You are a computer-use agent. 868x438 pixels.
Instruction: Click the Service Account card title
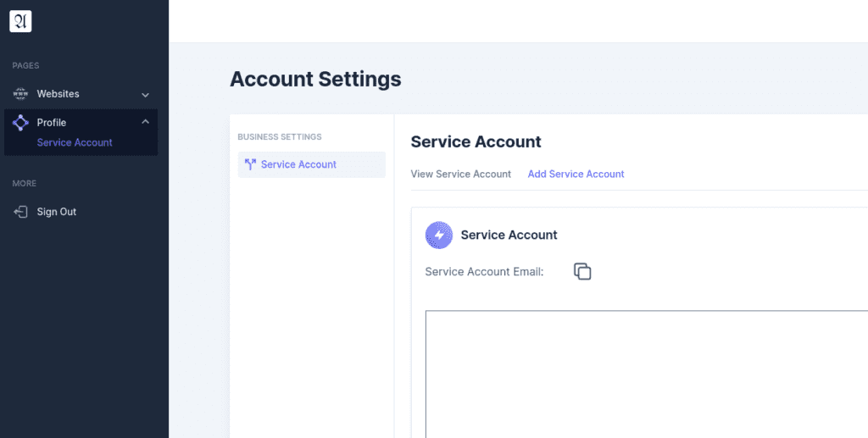click(509, 235)
